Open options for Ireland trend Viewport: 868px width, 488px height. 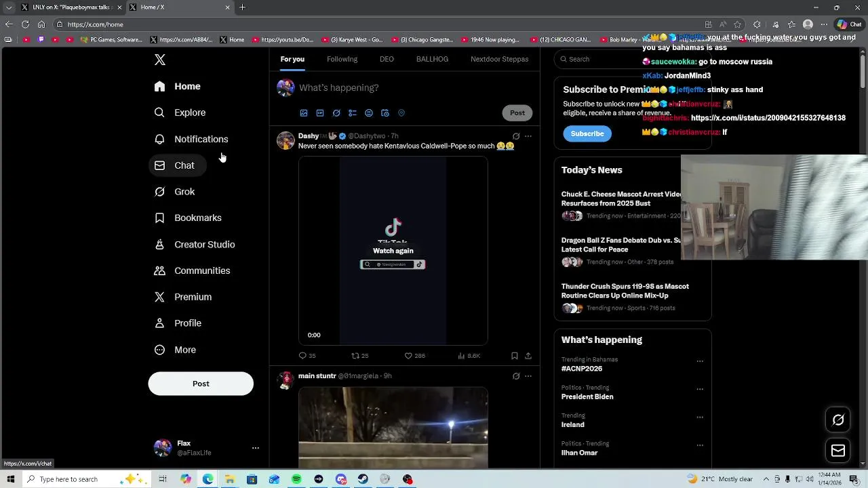click(700, 417)
